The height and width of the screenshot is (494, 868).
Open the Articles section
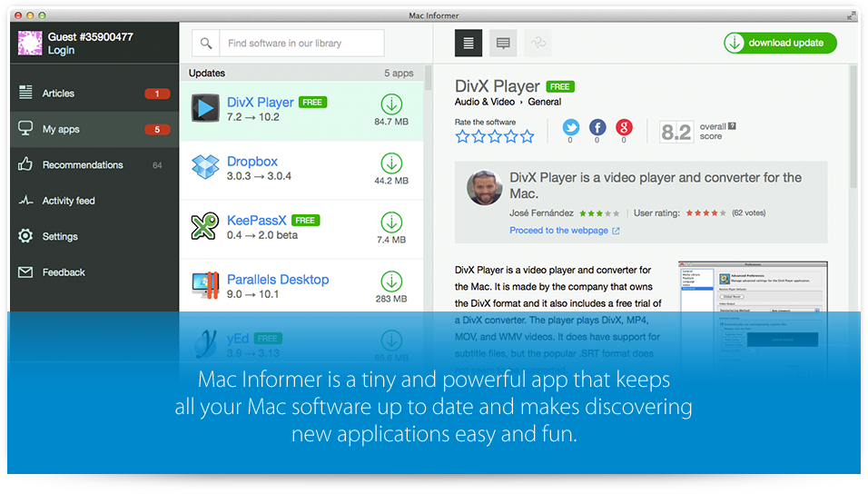[x=58, y=94]
